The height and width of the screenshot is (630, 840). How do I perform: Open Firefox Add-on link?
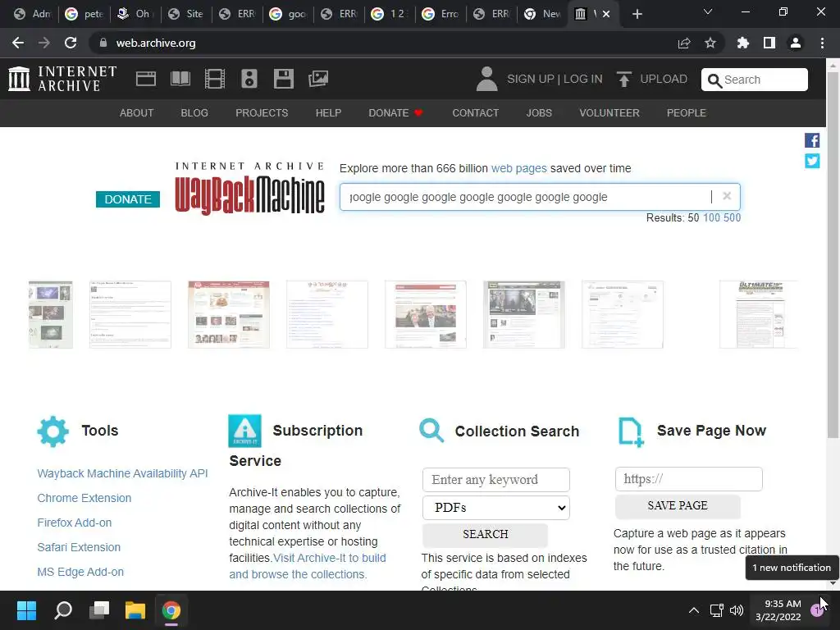(x=75, y=523)
